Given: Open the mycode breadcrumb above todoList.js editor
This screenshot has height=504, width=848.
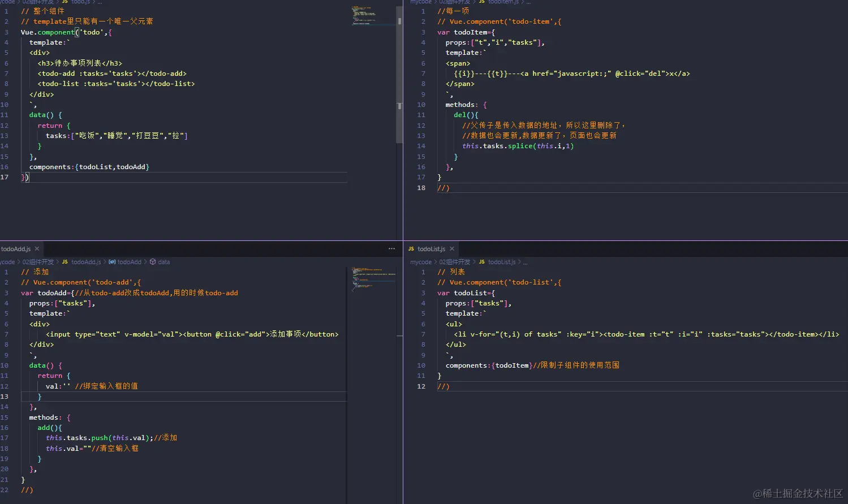Looking at the screenshot, I should point(421,262).
